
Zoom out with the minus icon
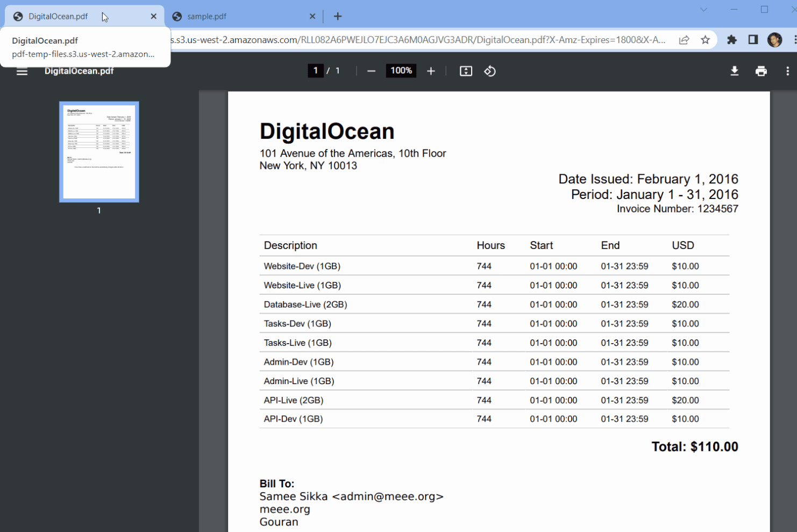click(371, 70)
